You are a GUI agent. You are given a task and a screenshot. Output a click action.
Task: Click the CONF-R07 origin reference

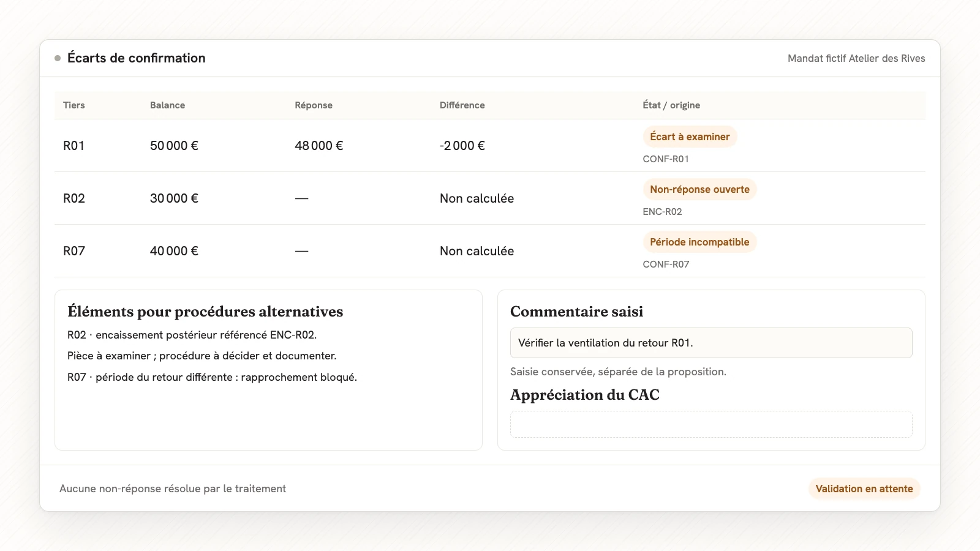[x=666, y=264]
